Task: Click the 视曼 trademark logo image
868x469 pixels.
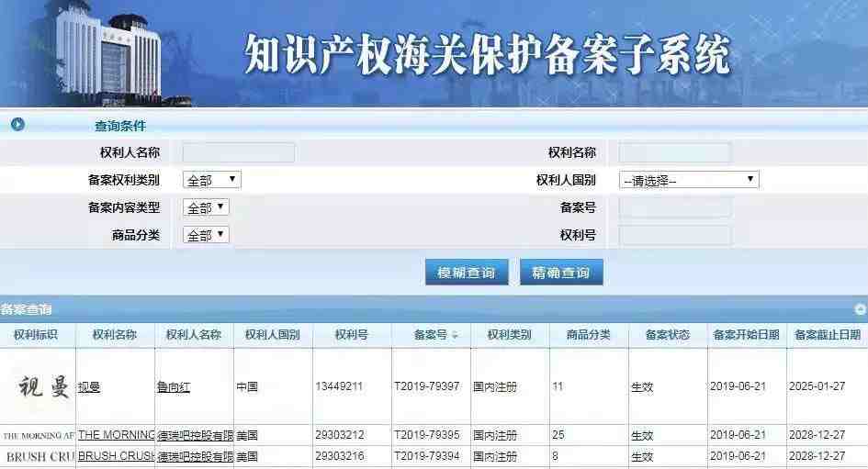Action: [x=38, y=386]
